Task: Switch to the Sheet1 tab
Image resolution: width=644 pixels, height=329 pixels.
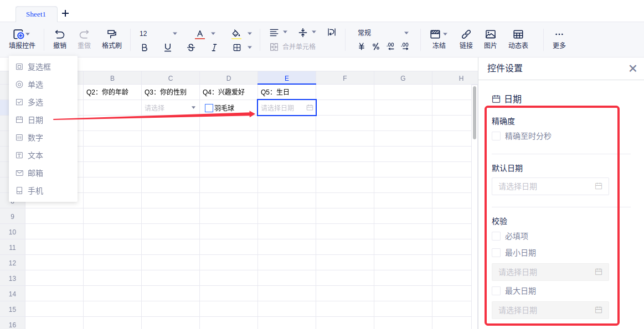Action: coord(36,14)
